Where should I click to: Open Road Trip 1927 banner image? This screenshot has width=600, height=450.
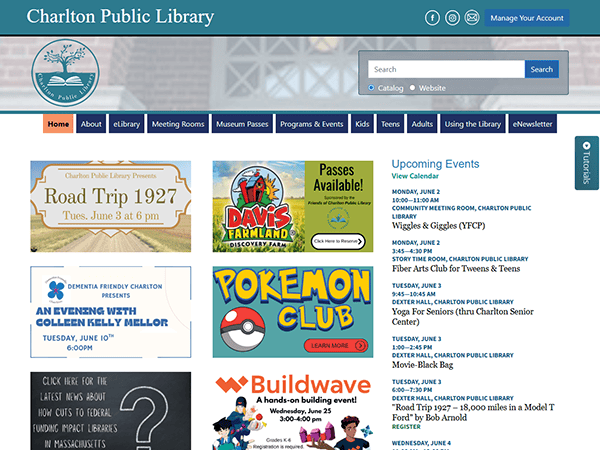[111, 206]
